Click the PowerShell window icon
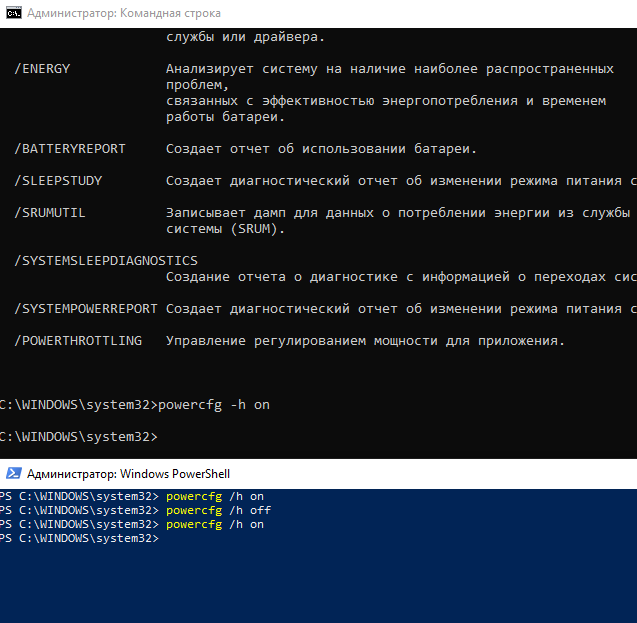This screenshot has height=623, width=637. (x=13, y=474)
